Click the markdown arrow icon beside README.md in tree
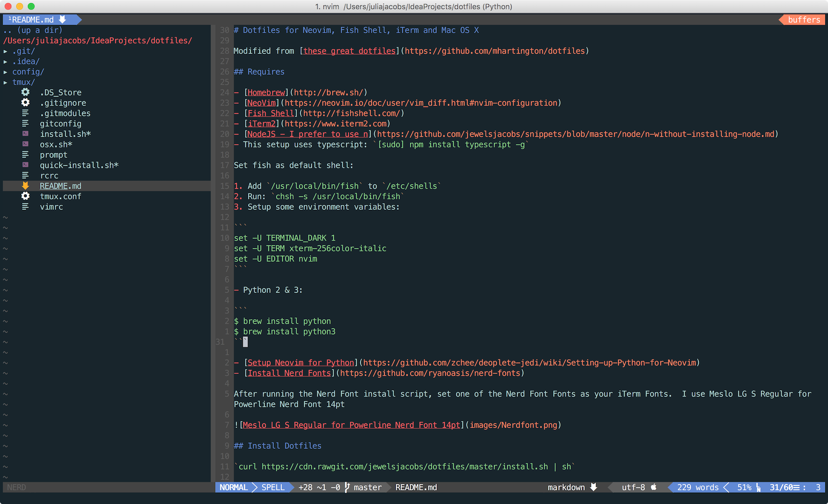This screenshot has height=504, width=828. (25, 186)
